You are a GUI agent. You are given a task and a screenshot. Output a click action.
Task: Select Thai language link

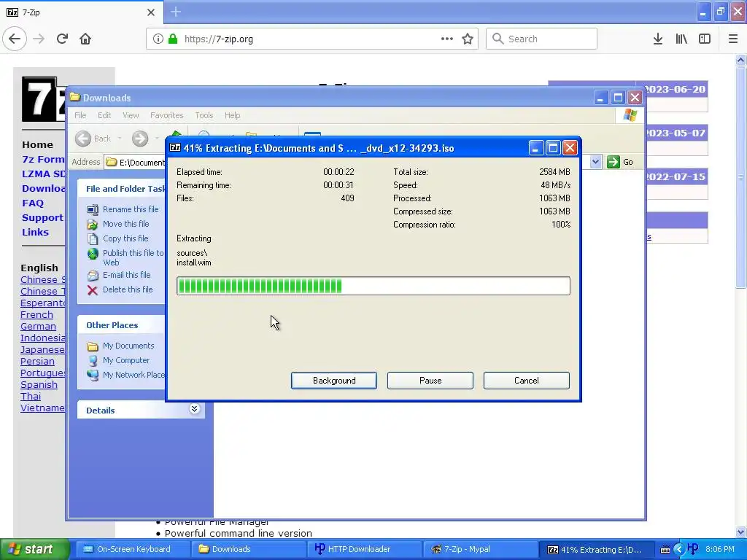[31, 396]
